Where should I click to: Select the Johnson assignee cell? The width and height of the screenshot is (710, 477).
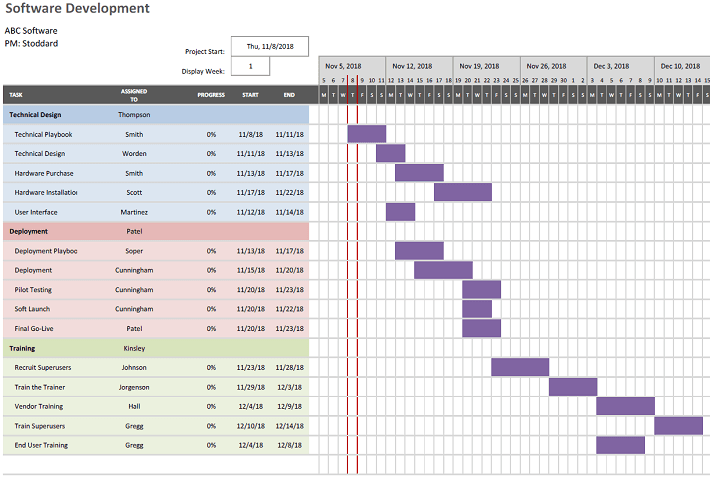coord(134,367)
